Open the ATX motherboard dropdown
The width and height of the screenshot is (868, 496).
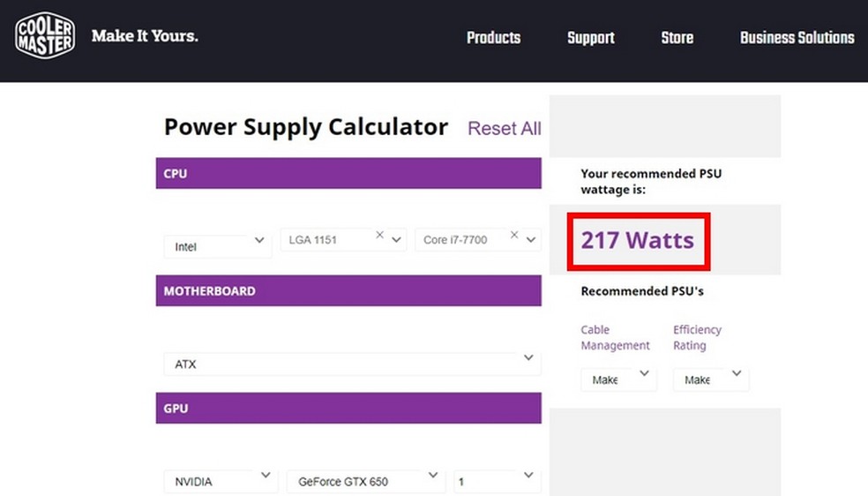352,364
